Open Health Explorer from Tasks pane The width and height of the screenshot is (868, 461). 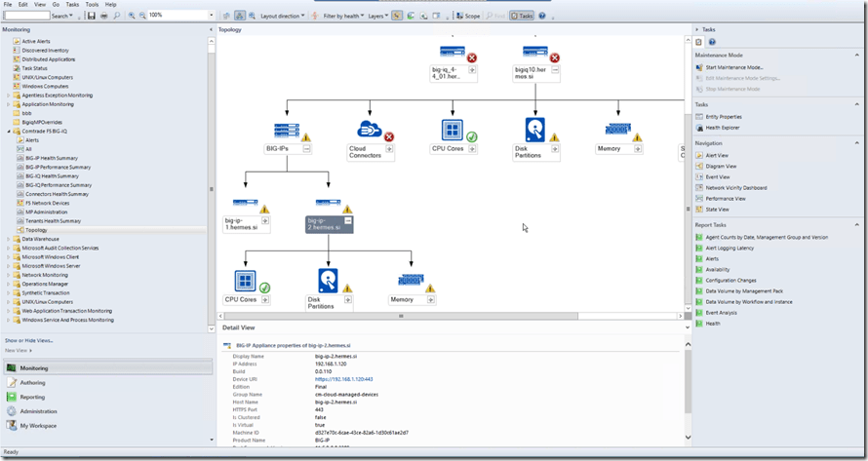pyautogui.click(x=723, y=127)
